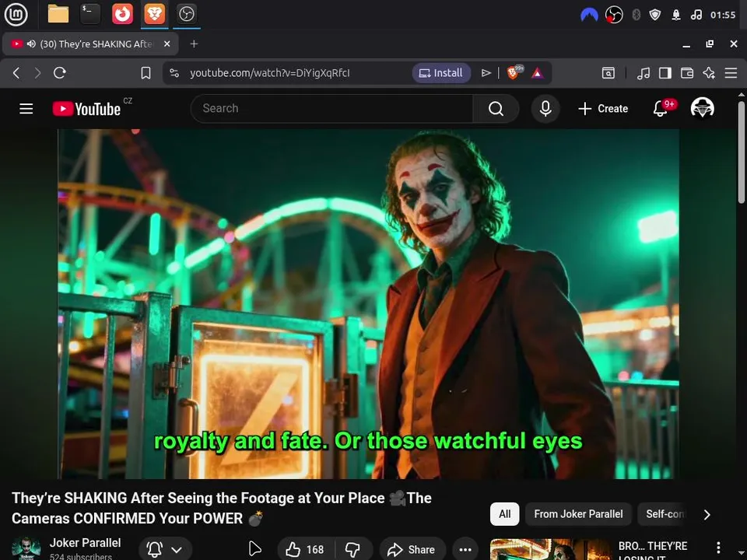
Task: Open the YouTube guide menu
Action: tap(26, 109)
